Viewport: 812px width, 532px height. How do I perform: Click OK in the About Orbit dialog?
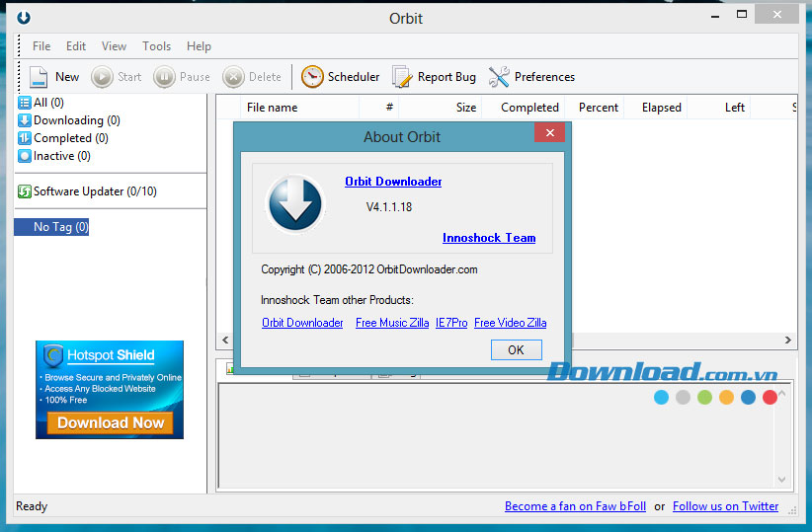(517, 349)
